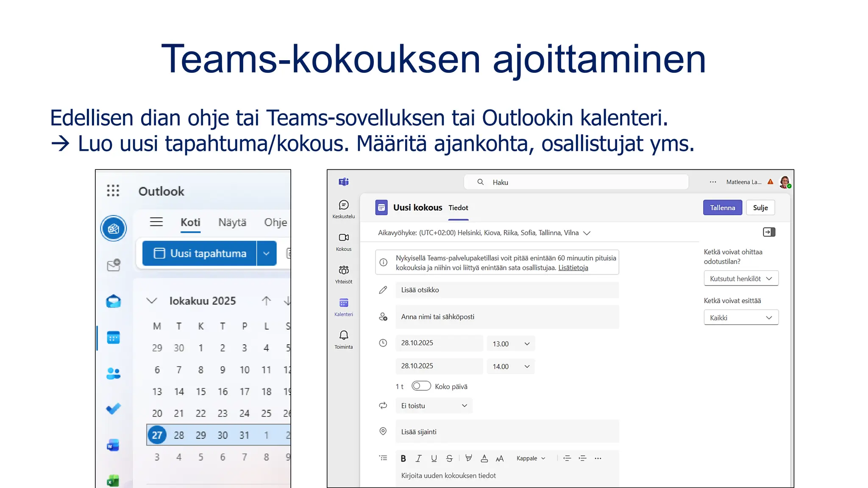
Task: Open more formatting options ellipsis
Action: [598, 458]
